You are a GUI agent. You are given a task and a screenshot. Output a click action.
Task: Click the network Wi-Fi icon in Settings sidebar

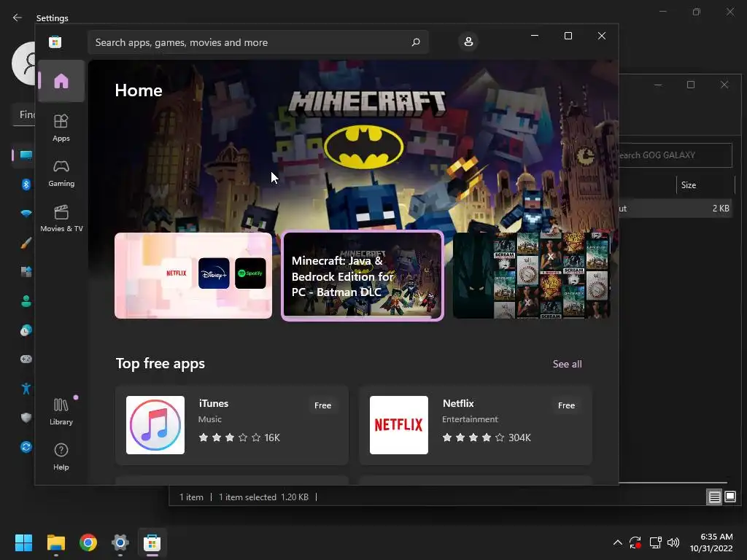(26, 213)
